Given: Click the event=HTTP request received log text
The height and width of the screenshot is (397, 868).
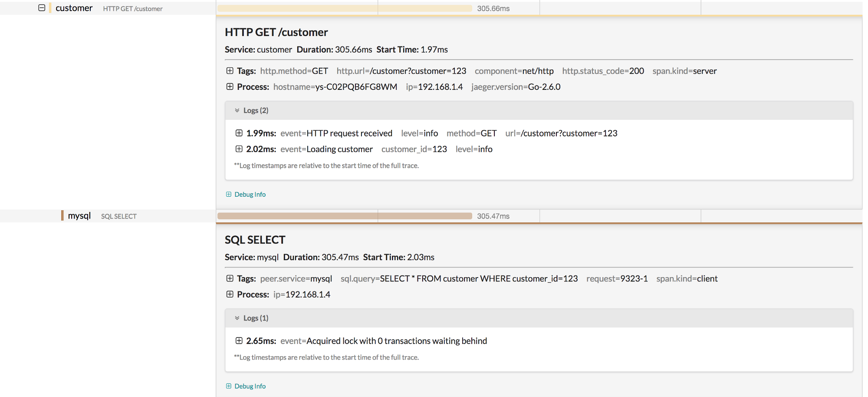Looking at the screenshot, I should (x=336, y=133).
